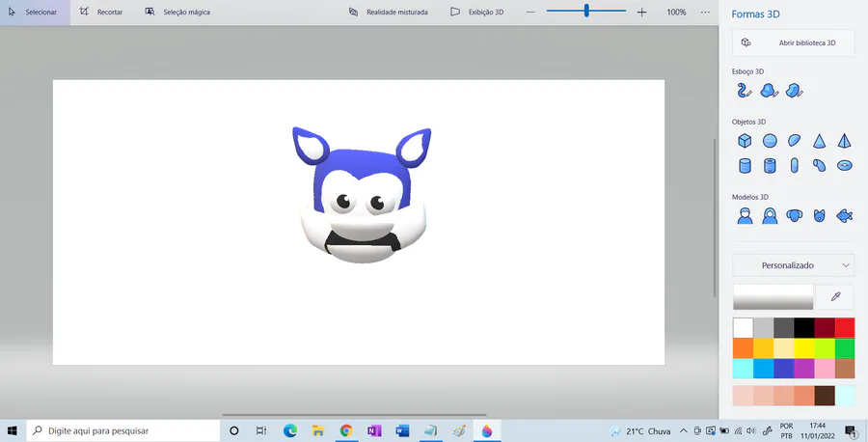
Task: Add the woman 3D model
Action: [x=770, y=215]
